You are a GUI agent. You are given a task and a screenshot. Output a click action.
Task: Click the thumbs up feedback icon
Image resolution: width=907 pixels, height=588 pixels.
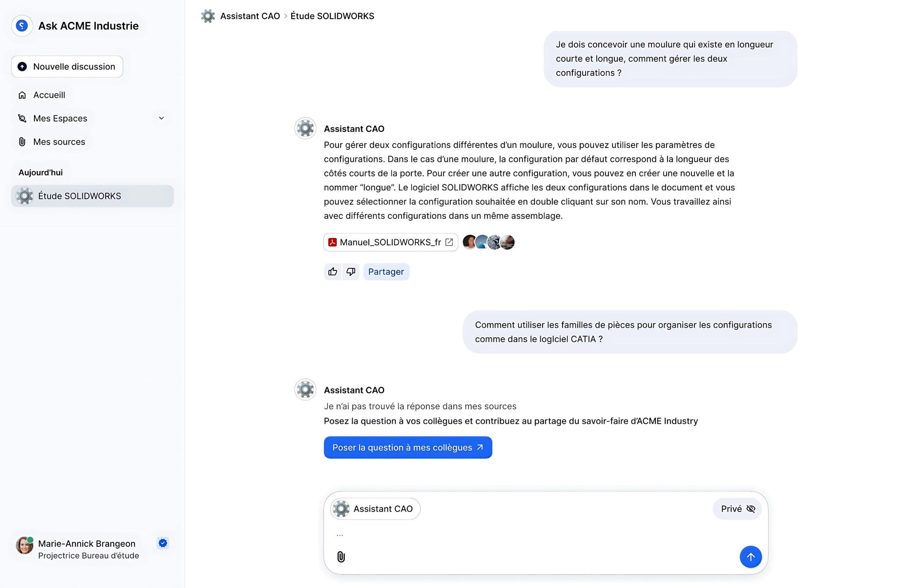click(x=332, y=272)
